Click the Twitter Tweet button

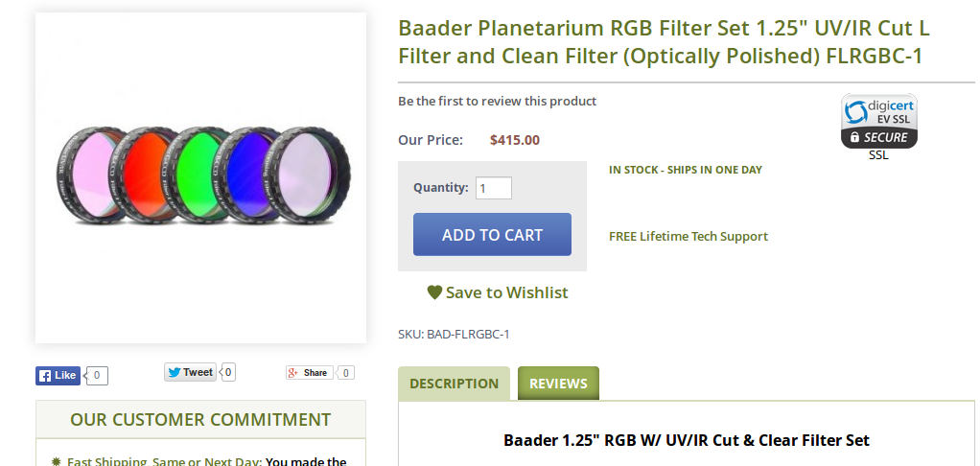(190, 372)
